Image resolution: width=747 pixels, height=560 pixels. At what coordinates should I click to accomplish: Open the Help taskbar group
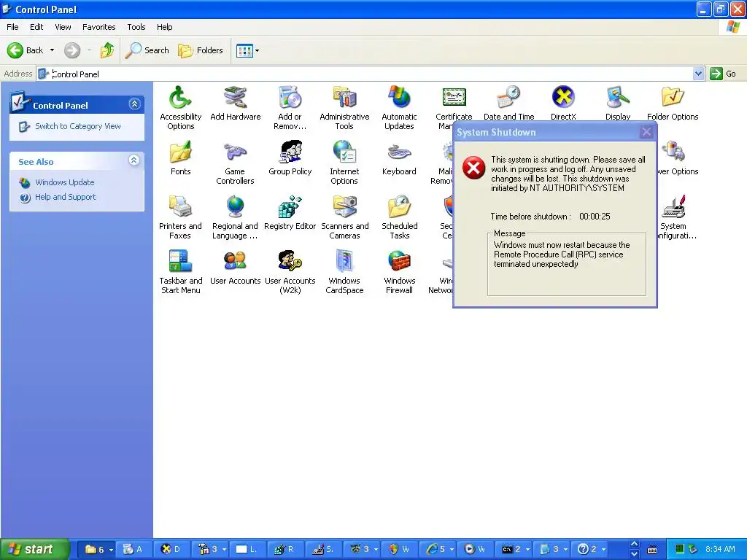point(590,549)
